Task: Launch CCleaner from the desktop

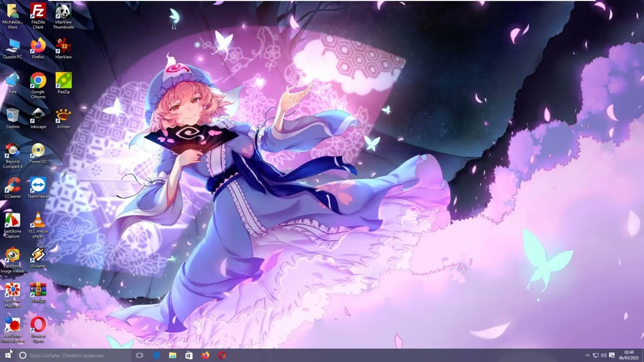Action: click(x=13, y=188)
